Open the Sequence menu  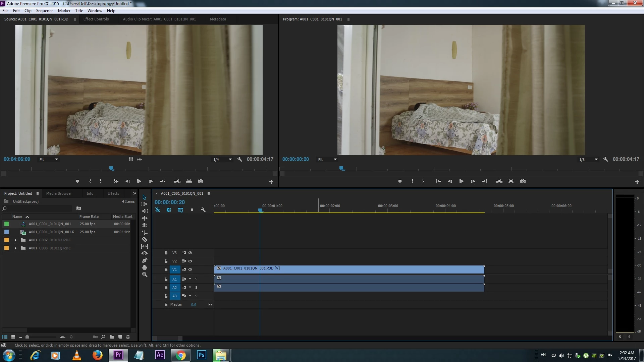45,11
